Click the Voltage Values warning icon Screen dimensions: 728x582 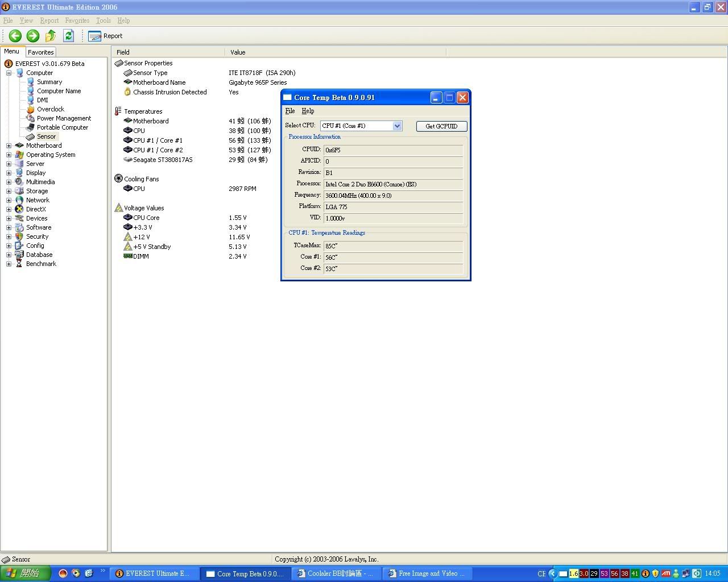tap(119, 208)
